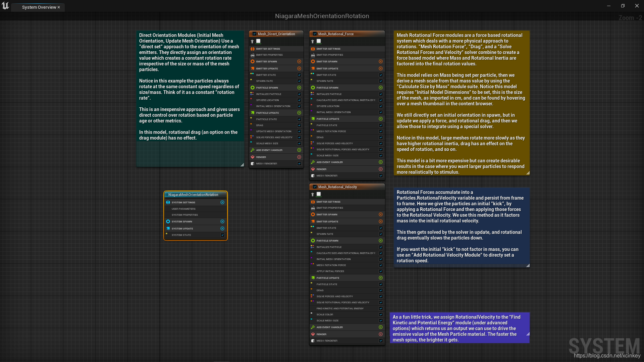The height and width of the screenshot is (362, 644).
Task: Add module to Particle Spawn in Mesh_Rotational_Force
Action: coord(381,88)
